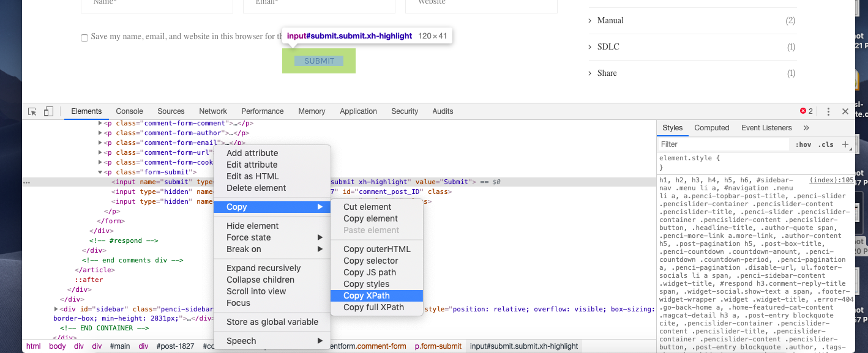Screen dimensions: 868x353
Task: Toggle the device toolbar icon
Action: (x=48, y=111)
